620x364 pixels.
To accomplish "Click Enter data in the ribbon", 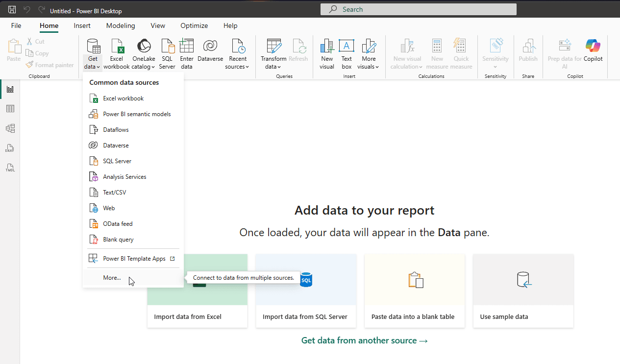I will 187,54.
